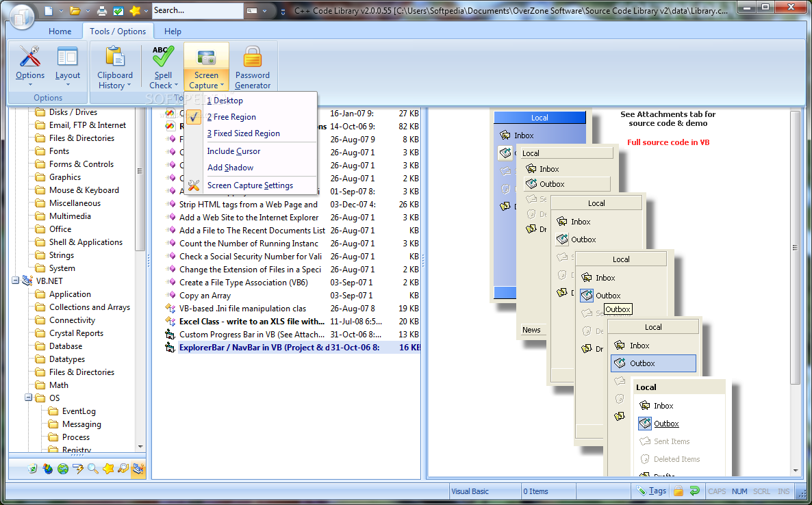Click the open folder icon in quick toolbar

coord(75,10)
